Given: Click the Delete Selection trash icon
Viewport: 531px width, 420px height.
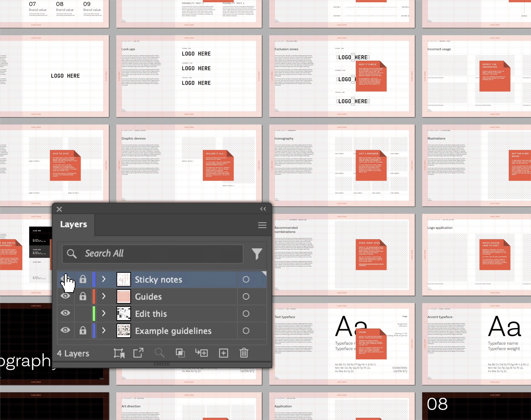Looking at the screenshot, I should click(244, 353).
